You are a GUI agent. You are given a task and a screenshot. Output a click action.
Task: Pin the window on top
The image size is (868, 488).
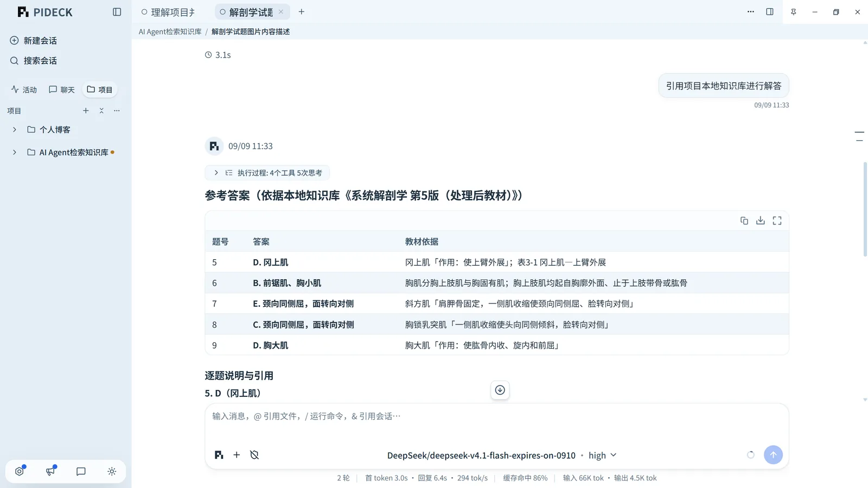pyautogui.click(x=794, y=12)
